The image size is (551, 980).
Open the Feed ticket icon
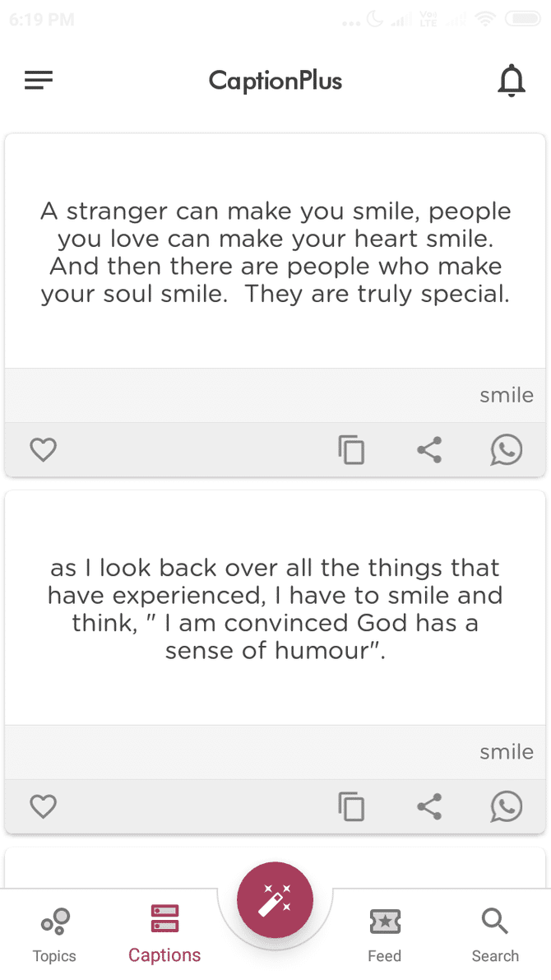click(x=384, y=921)
